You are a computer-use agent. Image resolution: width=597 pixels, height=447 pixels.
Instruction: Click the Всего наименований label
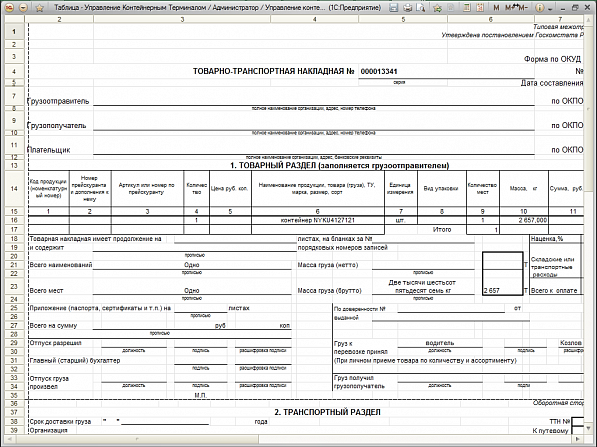pos(61,265)
